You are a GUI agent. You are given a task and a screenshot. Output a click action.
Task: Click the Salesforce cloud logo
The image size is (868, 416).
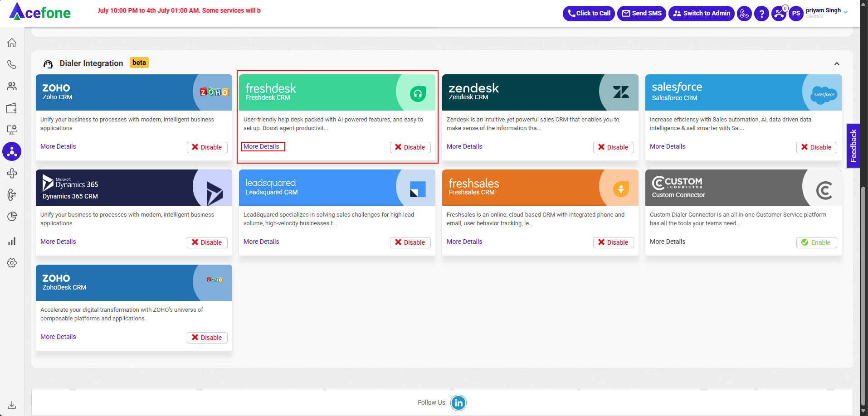(x=824, y=95)
